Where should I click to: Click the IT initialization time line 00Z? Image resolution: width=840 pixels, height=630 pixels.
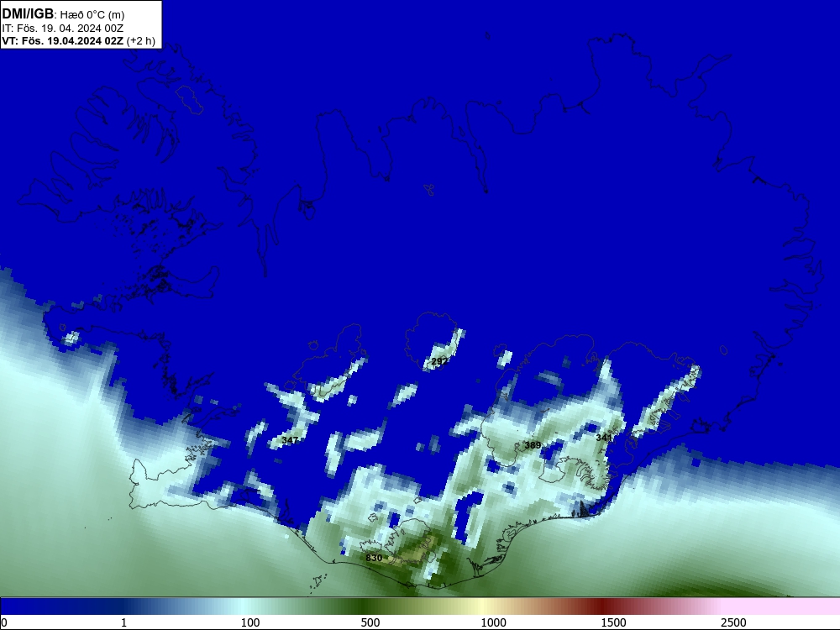(63, 29)
